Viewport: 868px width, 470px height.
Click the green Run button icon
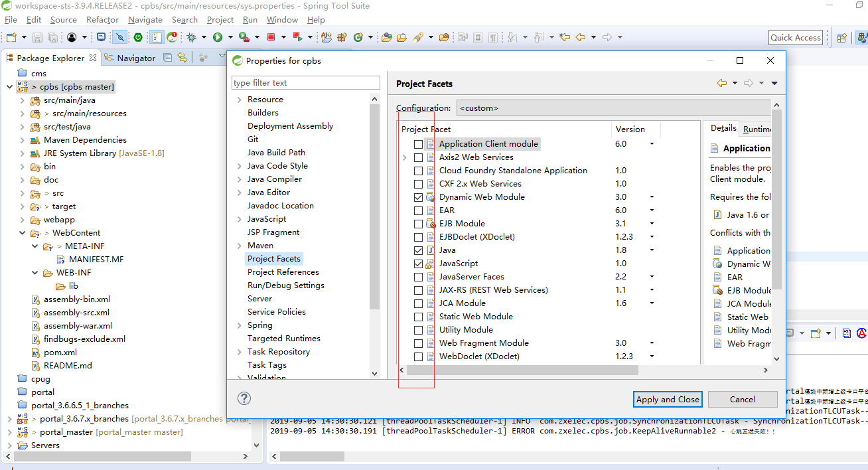(x=218, y=37)
